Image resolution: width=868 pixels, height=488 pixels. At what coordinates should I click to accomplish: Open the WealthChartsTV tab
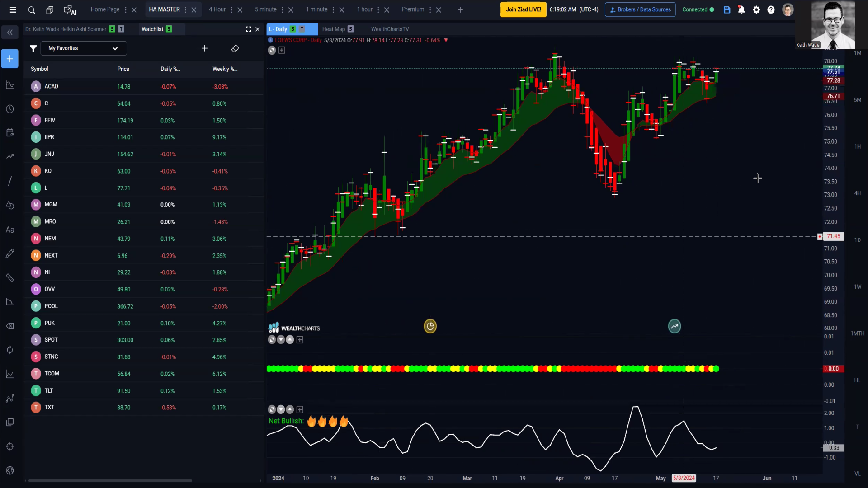pos(390,29)
